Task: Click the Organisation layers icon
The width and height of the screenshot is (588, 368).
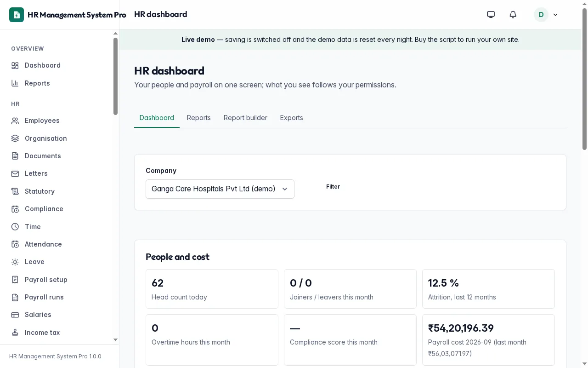Action: point(15,138)
